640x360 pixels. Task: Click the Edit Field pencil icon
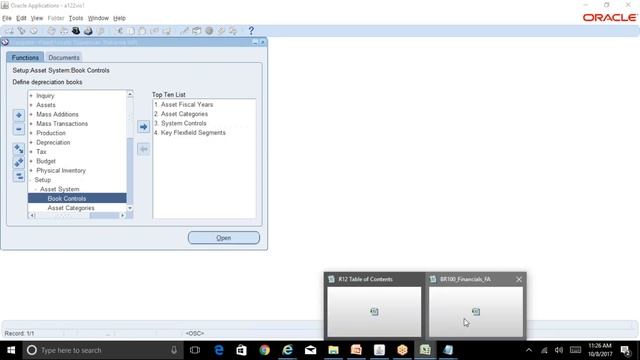[184, 31]
